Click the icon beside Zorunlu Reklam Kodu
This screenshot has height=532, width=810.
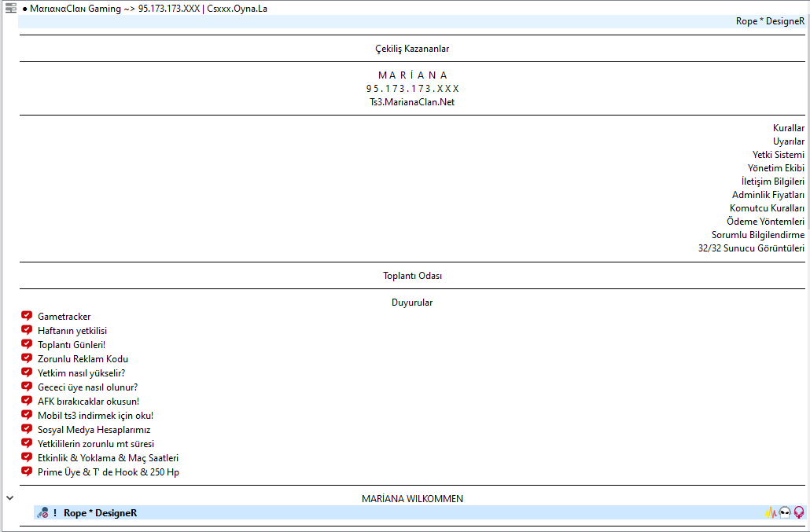(27, 358)
